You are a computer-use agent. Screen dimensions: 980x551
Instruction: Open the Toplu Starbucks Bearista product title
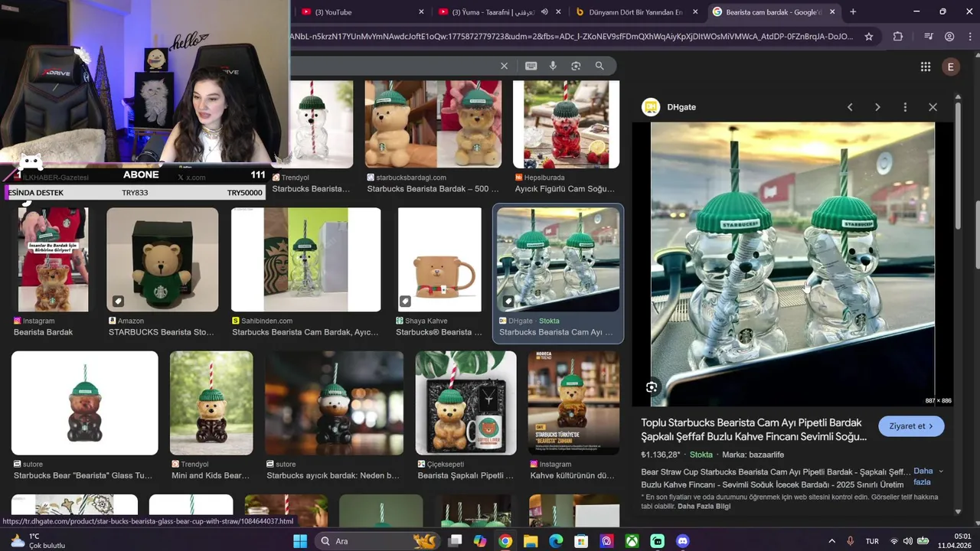(754, 429)
